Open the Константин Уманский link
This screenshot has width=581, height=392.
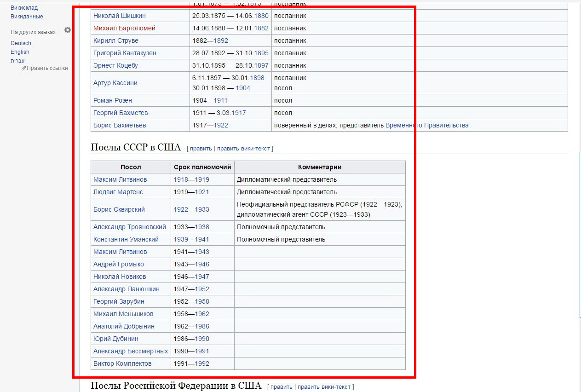click(126, 239)
